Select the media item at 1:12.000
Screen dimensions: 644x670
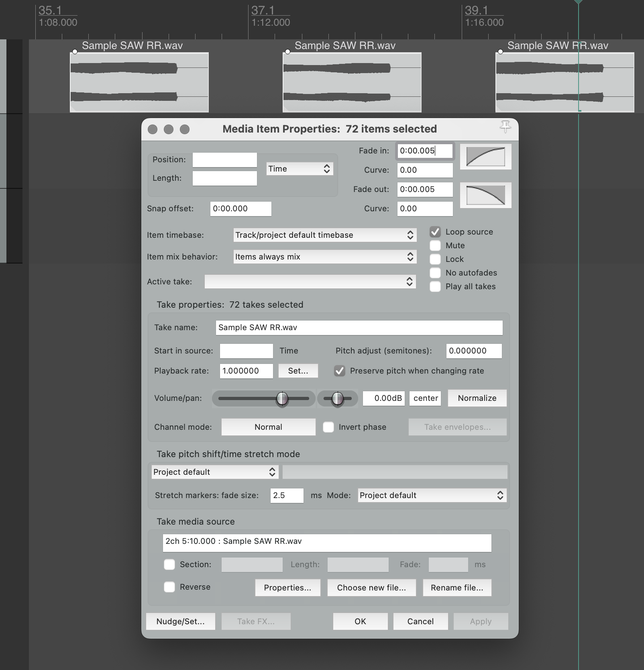[352, 82]
